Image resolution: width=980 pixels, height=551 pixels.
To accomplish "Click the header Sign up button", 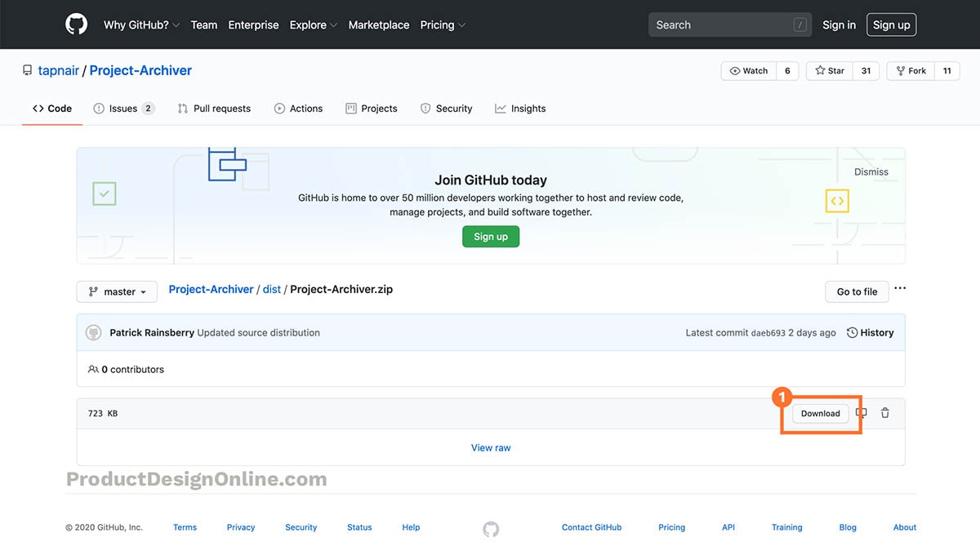I will (892, 25).
